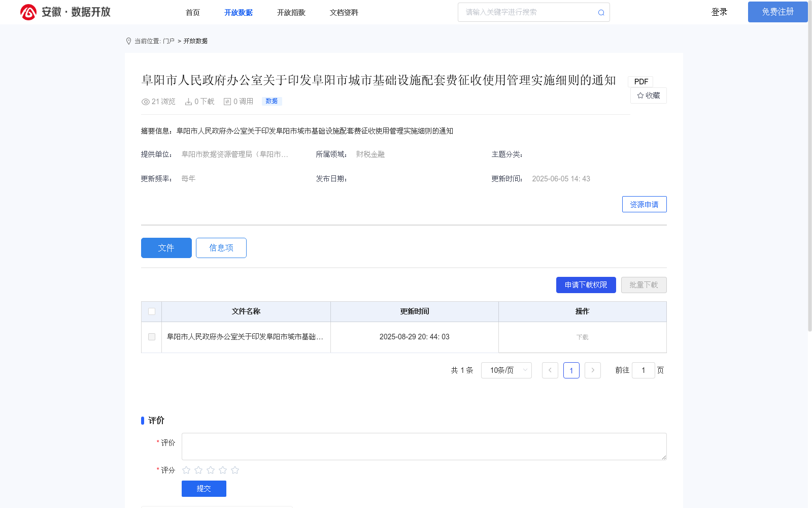Screen dimensions: 812x508
Task: Rate four stars in 评分
Action: pyautogui.click(x=223, y=470)
